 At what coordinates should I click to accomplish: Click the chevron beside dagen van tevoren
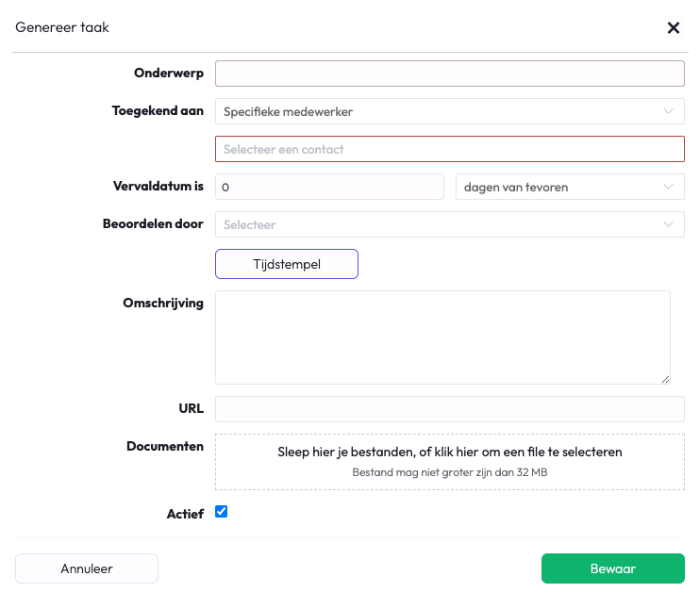pyautogui.click(x=669, y=187)
